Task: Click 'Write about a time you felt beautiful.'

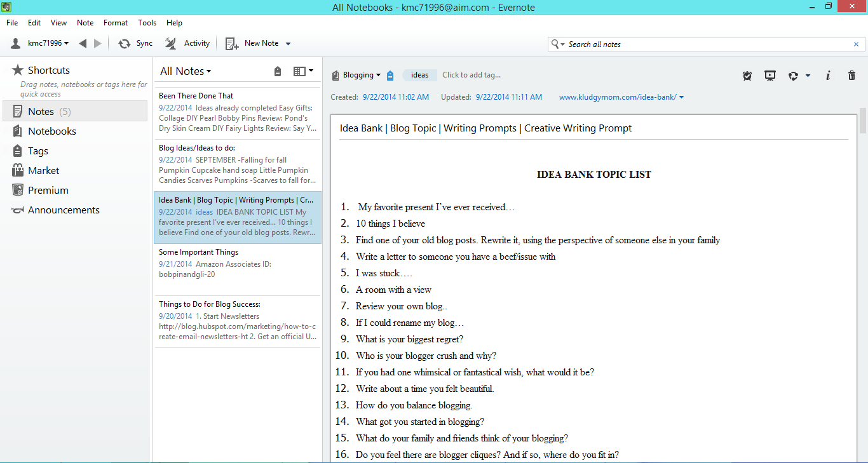Action: [x=425, y=389]
